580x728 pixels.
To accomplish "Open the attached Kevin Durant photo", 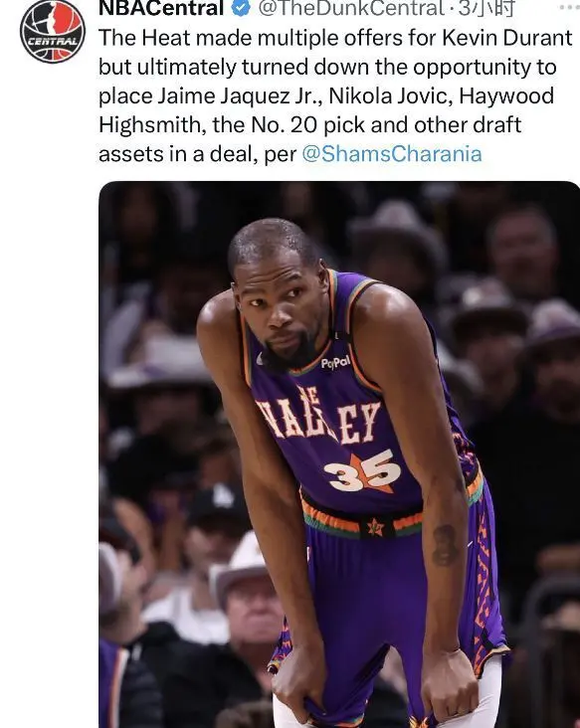I will 339,455.
